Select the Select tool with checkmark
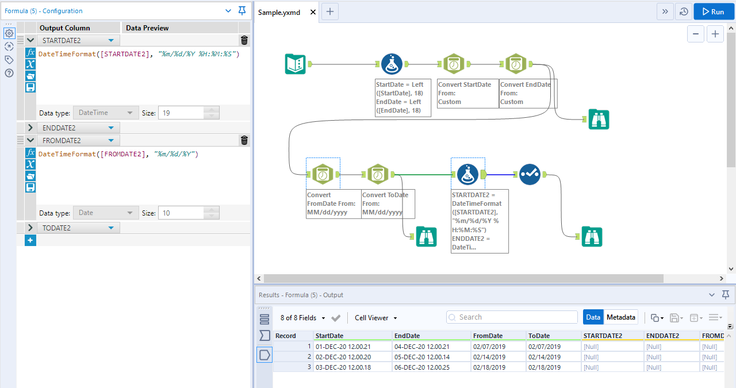The image size is (736, 388). click(529, 174)
